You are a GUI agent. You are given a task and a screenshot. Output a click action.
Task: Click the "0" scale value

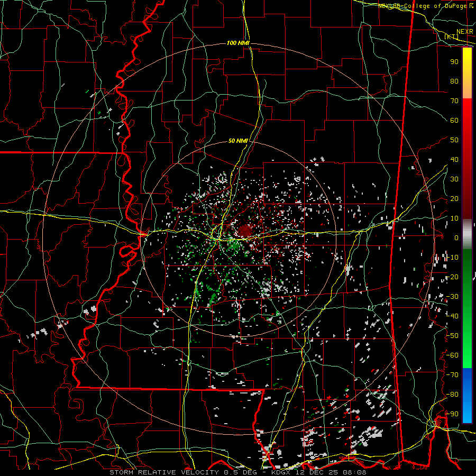click(456, 238)
